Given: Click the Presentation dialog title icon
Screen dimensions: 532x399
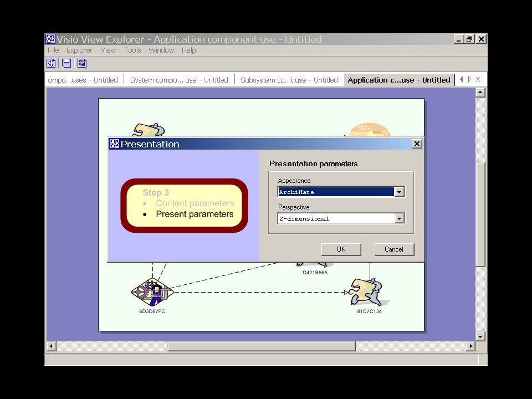Looking at the screenshot, I should tap(114, 144).
